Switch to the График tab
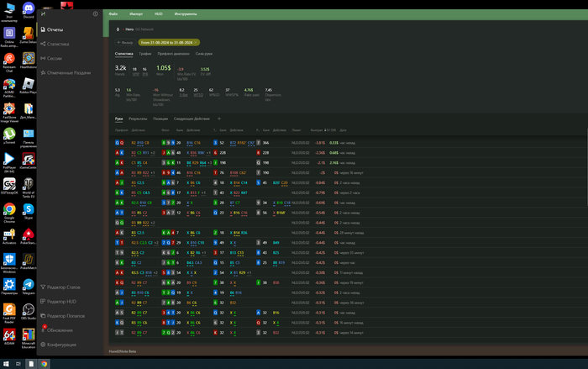The width and height of the screenshot is (588, 369). pos(145,53)
